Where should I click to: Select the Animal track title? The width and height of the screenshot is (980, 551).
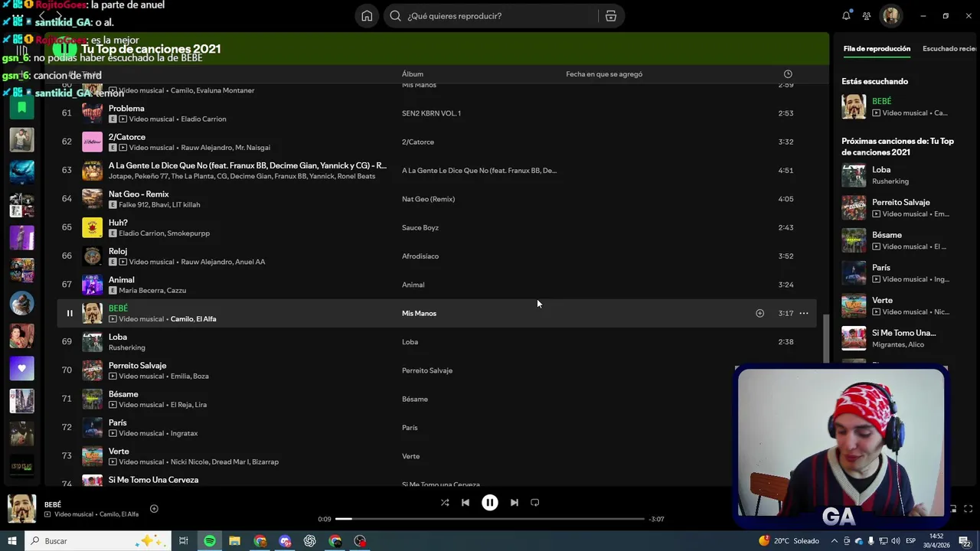(x=121, y=280)
